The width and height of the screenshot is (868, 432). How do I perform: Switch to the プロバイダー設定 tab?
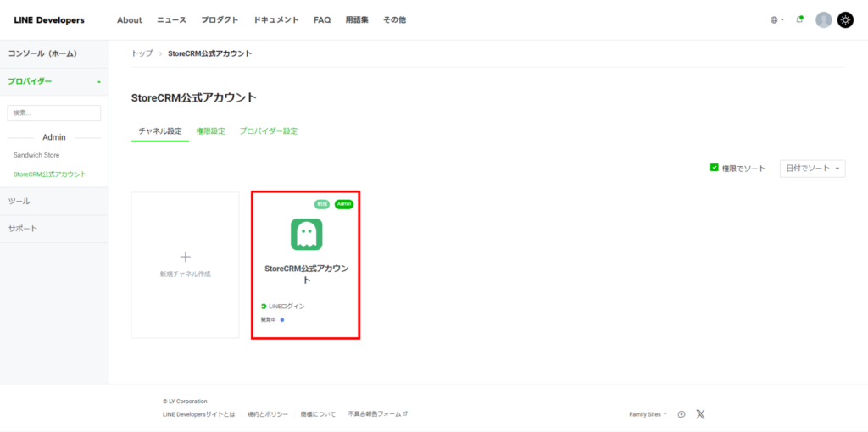coord(269,131)
